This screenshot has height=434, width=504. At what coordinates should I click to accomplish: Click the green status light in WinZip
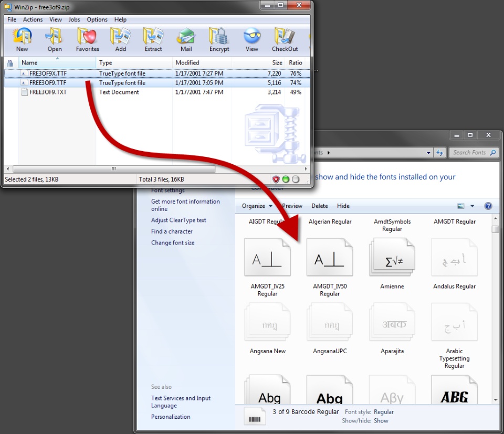coord(286,179)
